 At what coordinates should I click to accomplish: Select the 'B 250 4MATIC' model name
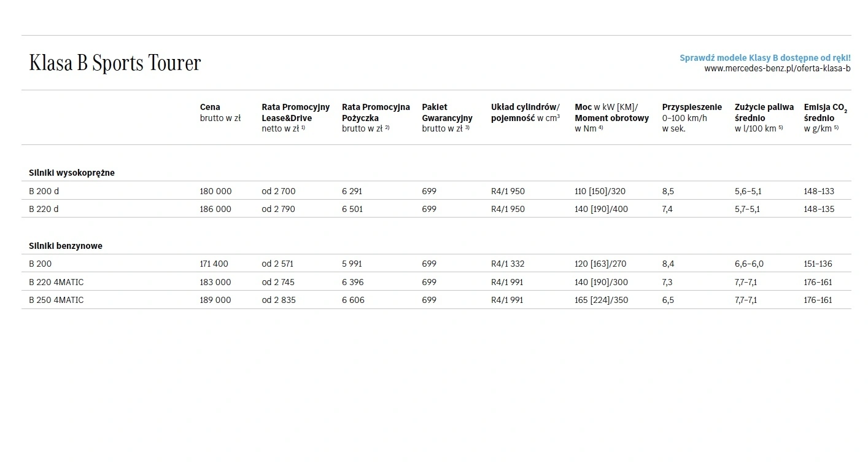[x=56, y=300]
